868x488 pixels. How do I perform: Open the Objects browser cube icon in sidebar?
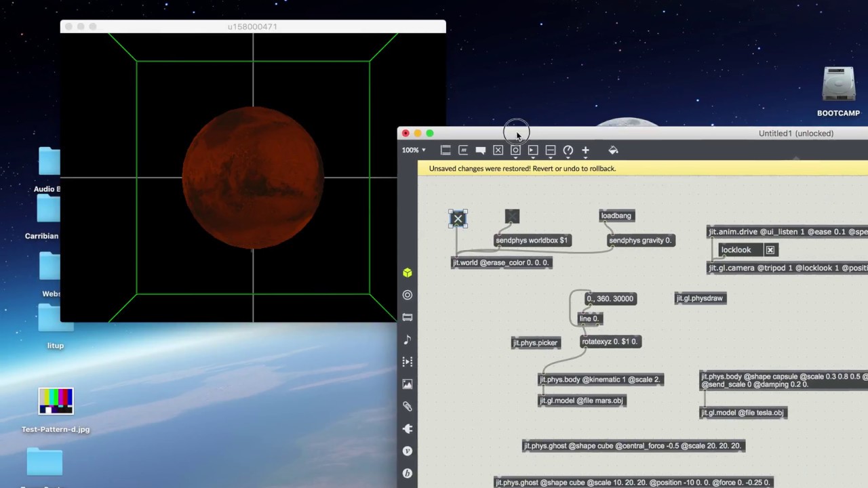click(408, 272)
